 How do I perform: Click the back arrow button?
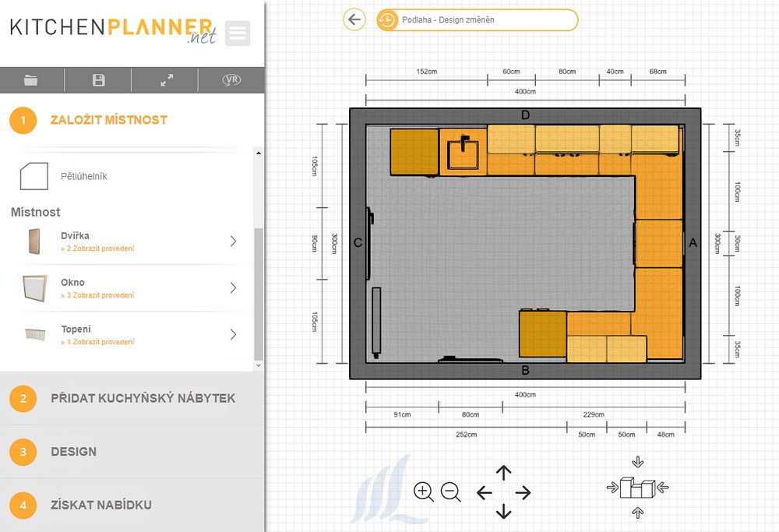(x=354, y=20)
